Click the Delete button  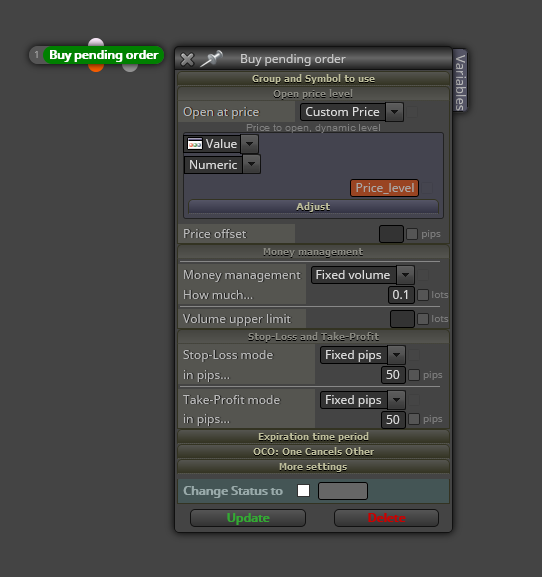[386, 518]
